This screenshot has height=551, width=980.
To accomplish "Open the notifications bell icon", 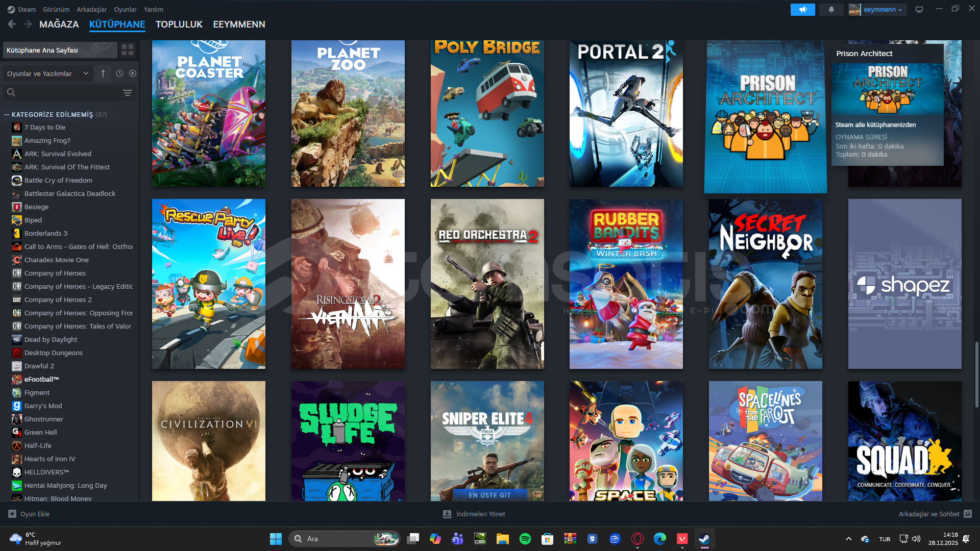I will [831, 10].
